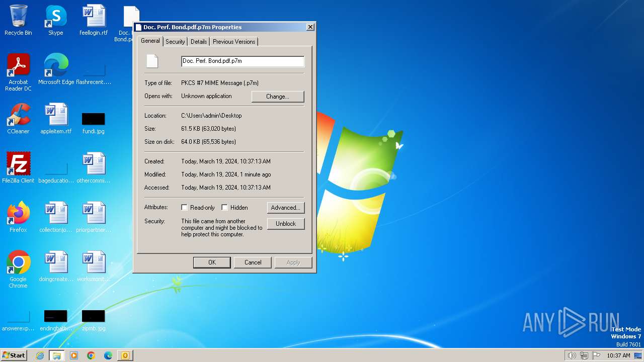
Task: Click the volume speaker tray icon
Action: (572, 355)
